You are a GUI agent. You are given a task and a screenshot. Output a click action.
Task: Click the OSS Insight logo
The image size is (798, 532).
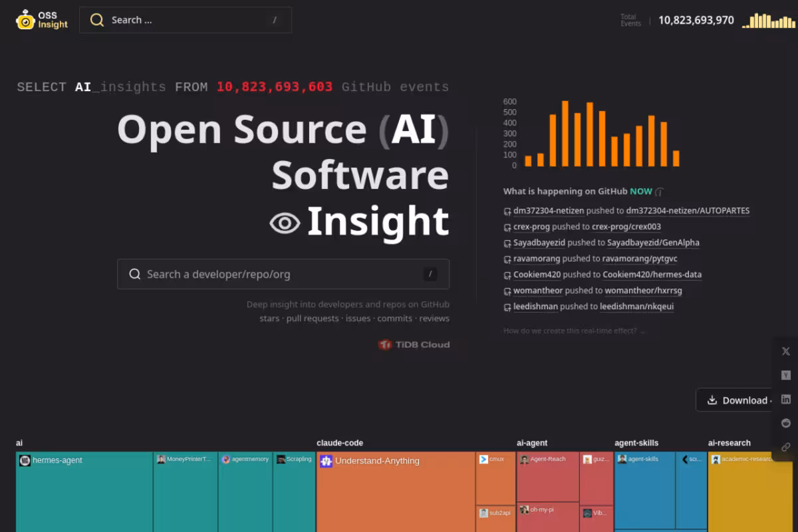(42, 20)
